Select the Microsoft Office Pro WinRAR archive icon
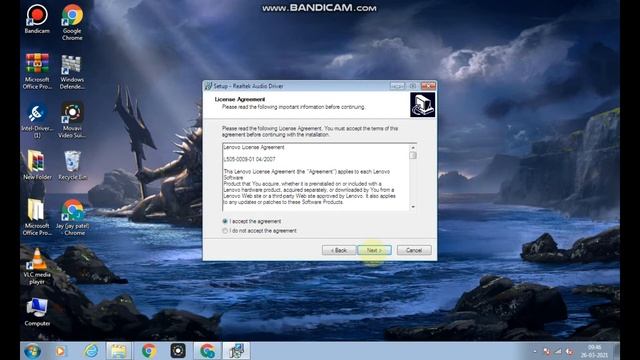Screen dimensions: 640x360 point(37,71)
